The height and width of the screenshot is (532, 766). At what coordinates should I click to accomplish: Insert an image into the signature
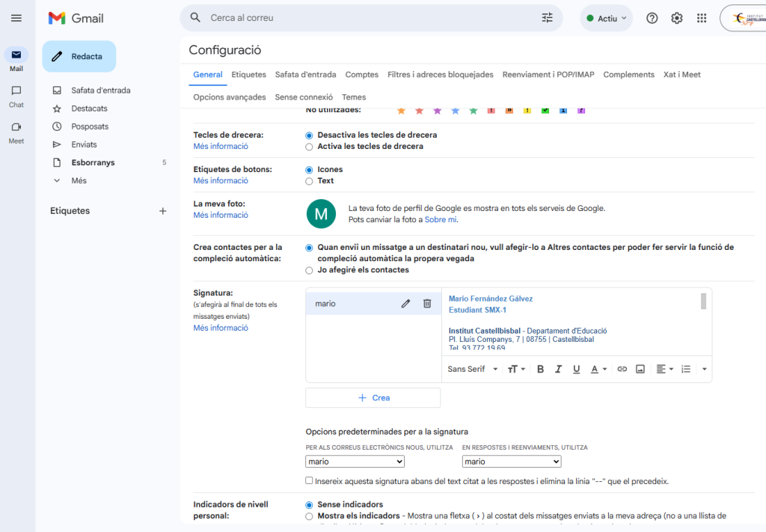(x=640, y=369)
